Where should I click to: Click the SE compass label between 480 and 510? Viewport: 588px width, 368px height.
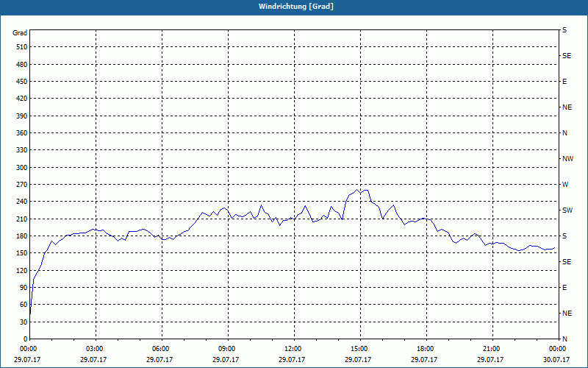(x=567, y=56)
